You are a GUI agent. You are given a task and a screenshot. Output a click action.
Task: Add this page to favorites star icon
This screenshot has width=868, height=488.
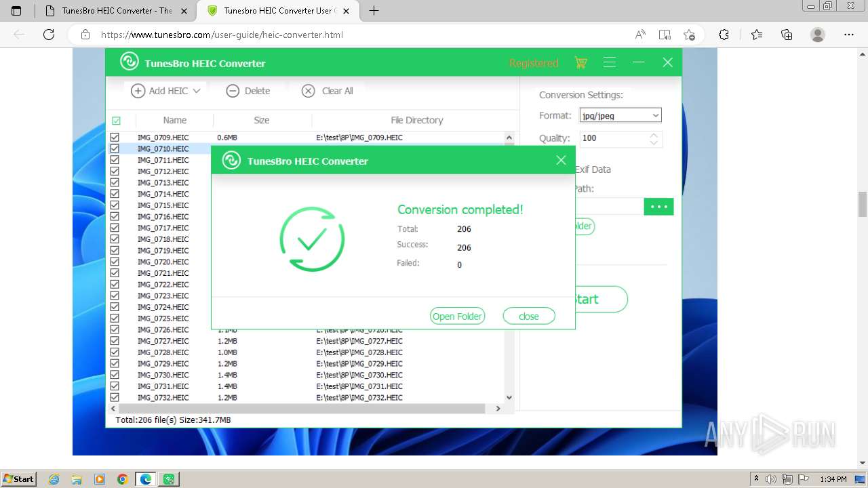tap(690, 35)
